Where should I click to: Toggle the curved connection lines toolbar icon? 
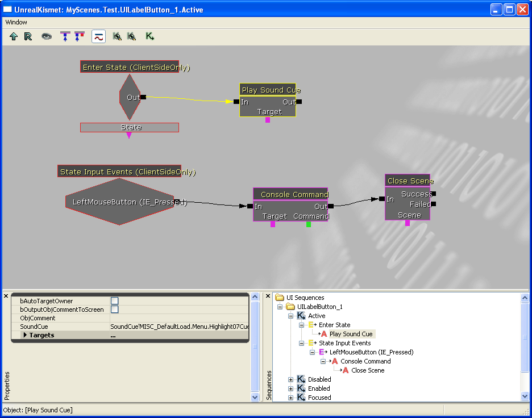tap(98, 36)
